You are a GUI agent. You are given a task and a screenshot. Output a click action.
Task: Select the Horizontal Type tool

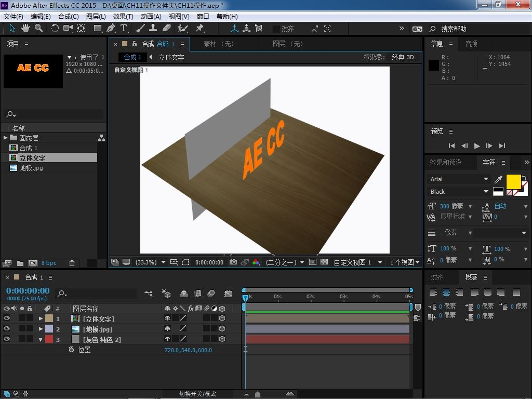124,28
